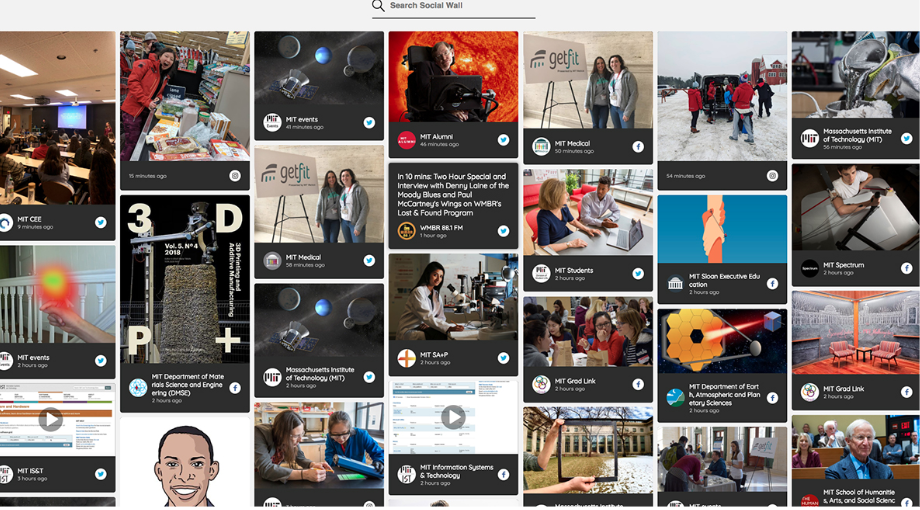Read the Denny Laine interview post text
Image resolution: width=920 pixels, height=510 pixels.
(453, 194)
